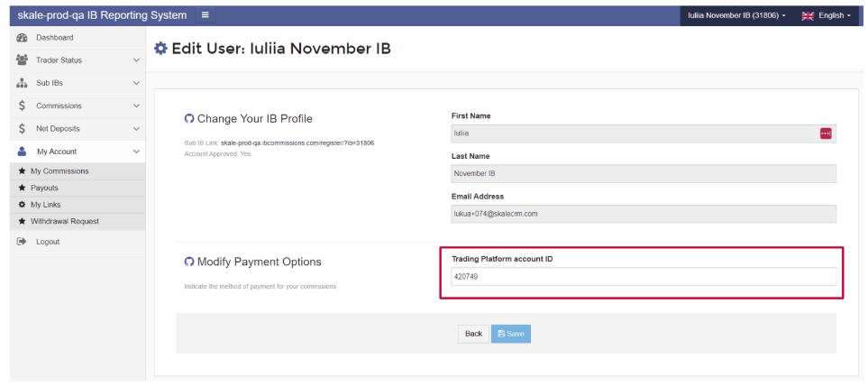Click the Trading Platform account ID field
Screen dimensions: 868x386
[643, 277]
